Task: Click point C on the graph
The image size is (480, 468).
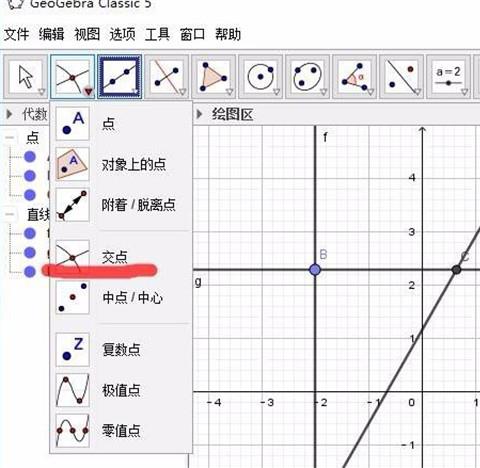Action: 456,270
